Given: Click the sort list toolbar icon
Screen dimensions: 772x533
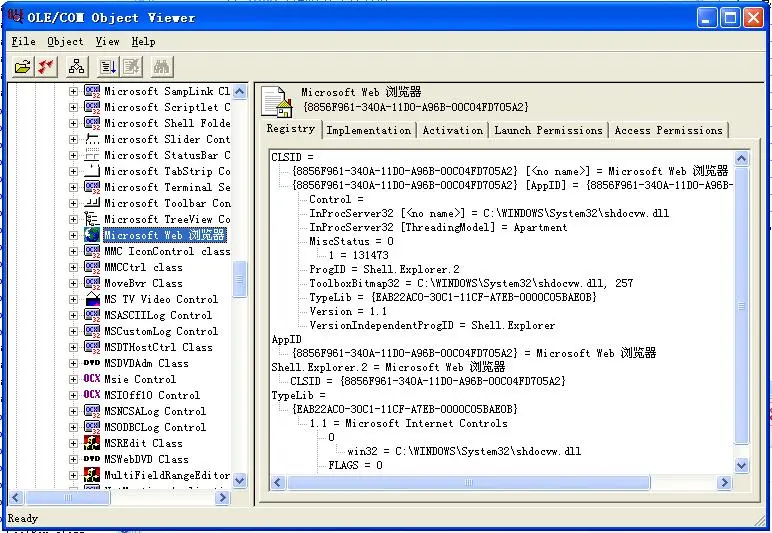Looking at the screenshot, I should pyautogui.click(x=108, y=66).
